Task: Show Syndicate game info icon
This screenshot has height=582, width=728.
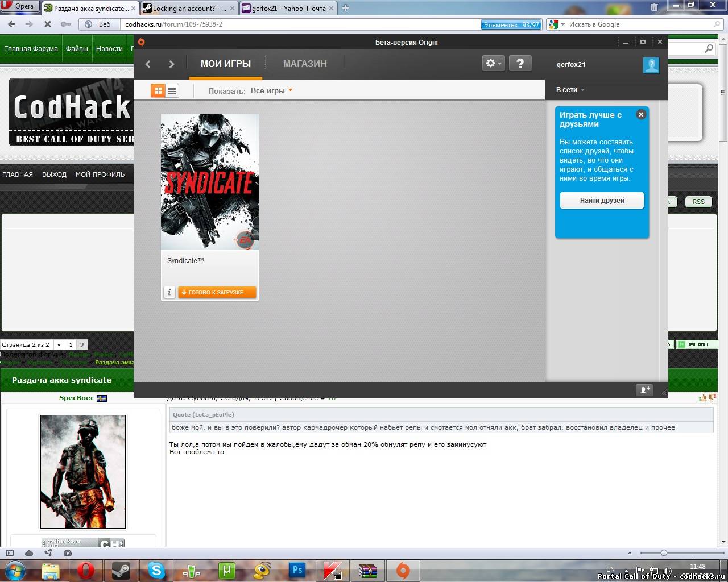Action: 169,292
